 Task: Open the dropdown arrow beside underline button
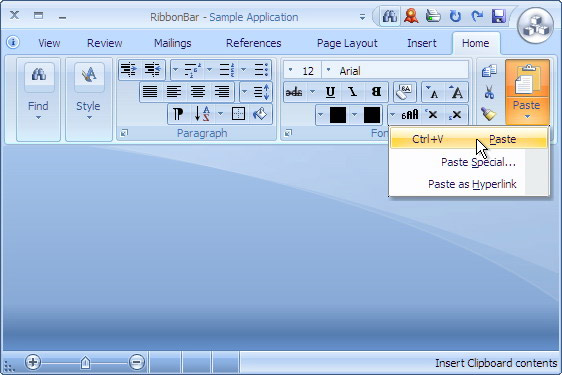coord(312,92)
